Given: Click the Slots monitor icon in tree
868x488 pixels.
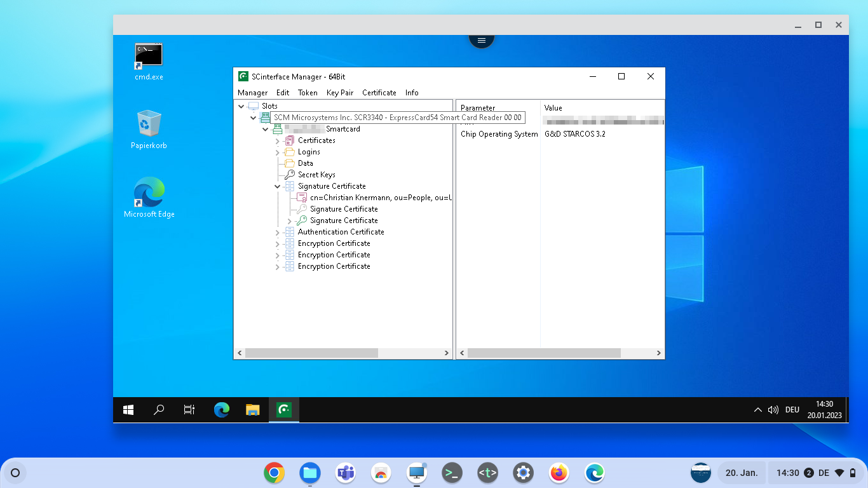Looking at the screenshot, I should point(254,106).
